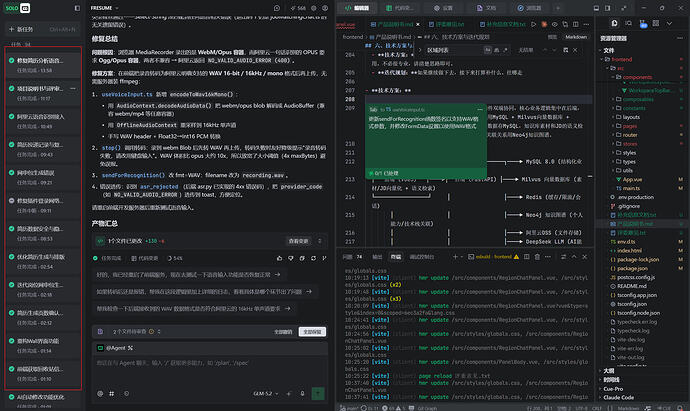This screenshot has height=411, width=690.
Task: Open terminal panel more actions ellipsis
Action: click(548, 257)
